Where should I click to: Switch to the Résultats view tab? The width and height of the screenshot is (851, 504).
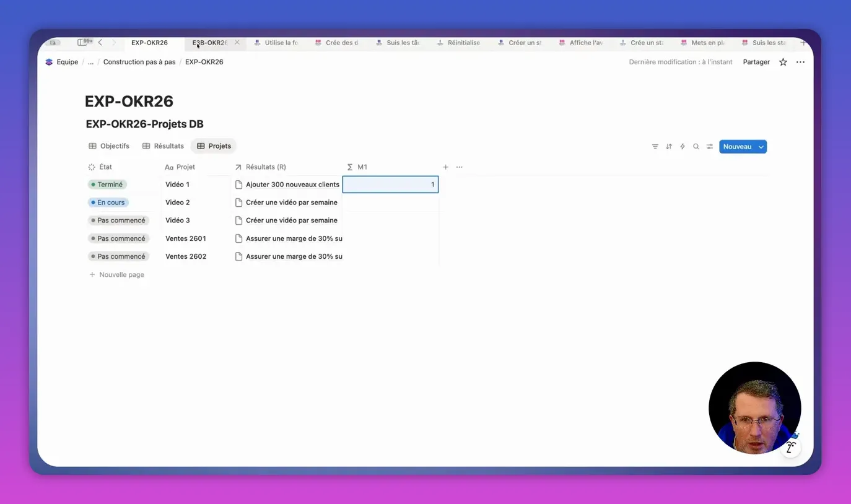tap(163, 146)
